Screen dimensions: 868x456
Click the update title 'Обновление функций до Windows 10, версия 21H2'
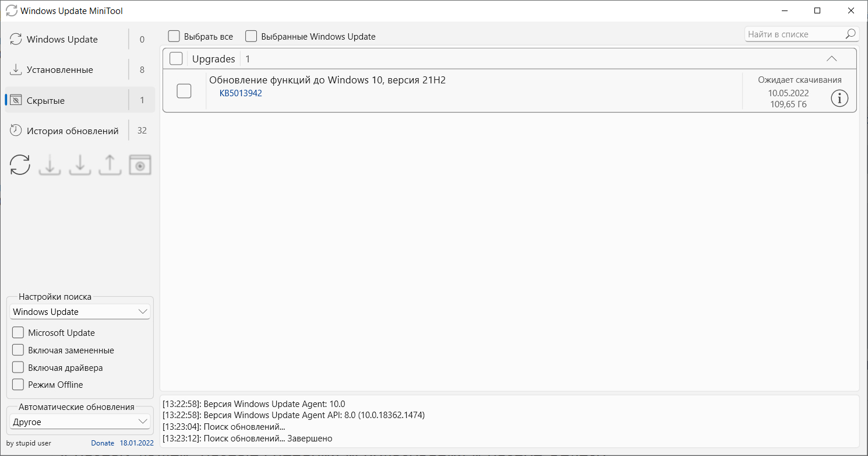click(x=327, y=80)
